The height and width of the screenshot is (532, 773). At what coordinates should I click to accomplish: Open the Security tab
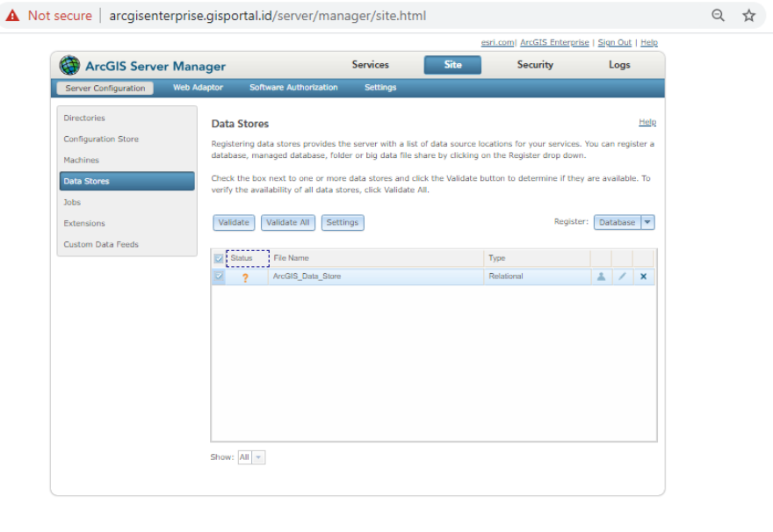(x=535, y=65)
